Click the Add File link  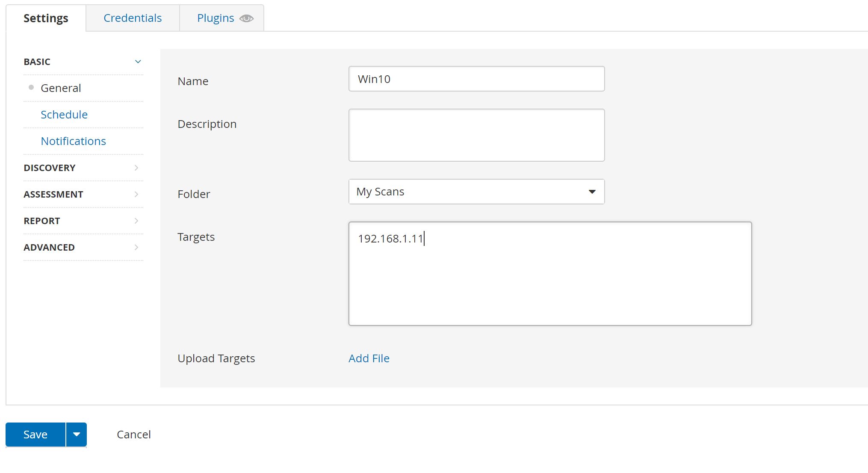pyautogui.click(x=369, y=358)
